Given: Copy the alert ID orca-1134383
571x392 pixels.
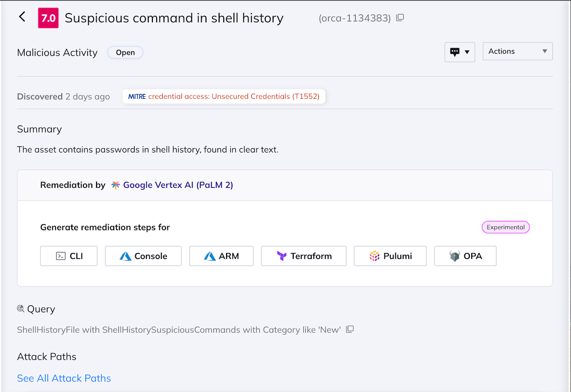Looking at the screenshot, I should (400, 18).
